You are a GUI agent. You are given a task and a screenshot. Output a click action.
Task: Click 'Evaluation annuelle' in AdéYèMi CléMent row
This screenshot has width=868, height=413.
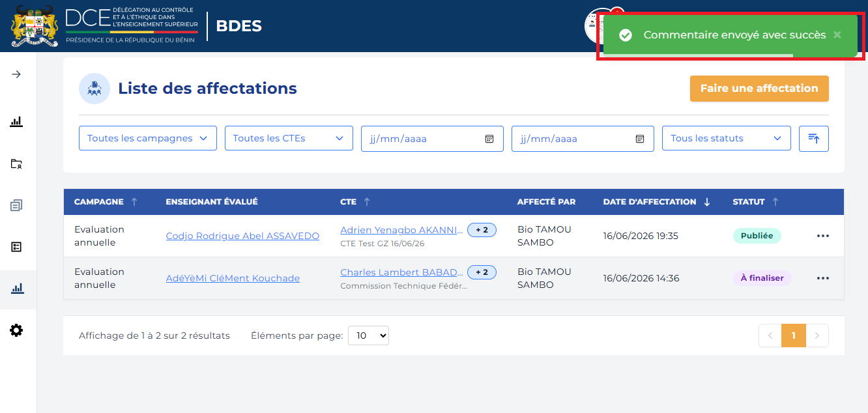click(x=99, y=278)
